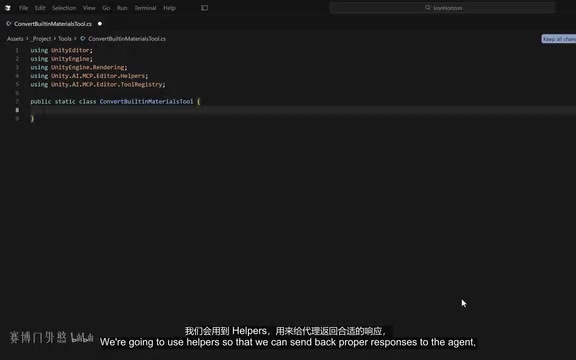Viewport: 576px width, 360px height.
Task: Click Unity.AI.MCP.Editor.ToolRegistry on line 5
Action: (x=107, y=84)
